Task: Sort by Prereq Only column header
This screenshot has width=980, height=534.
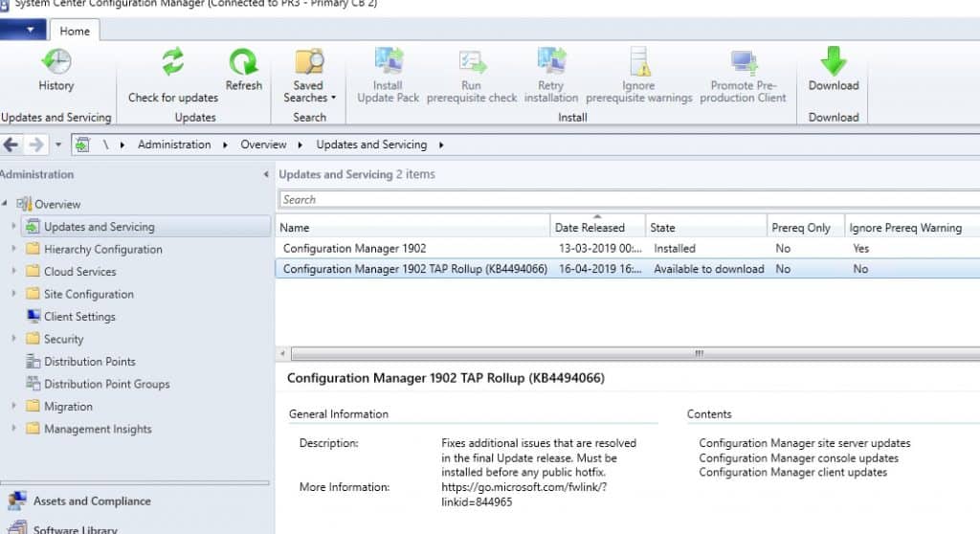Action: click(806, 228)
